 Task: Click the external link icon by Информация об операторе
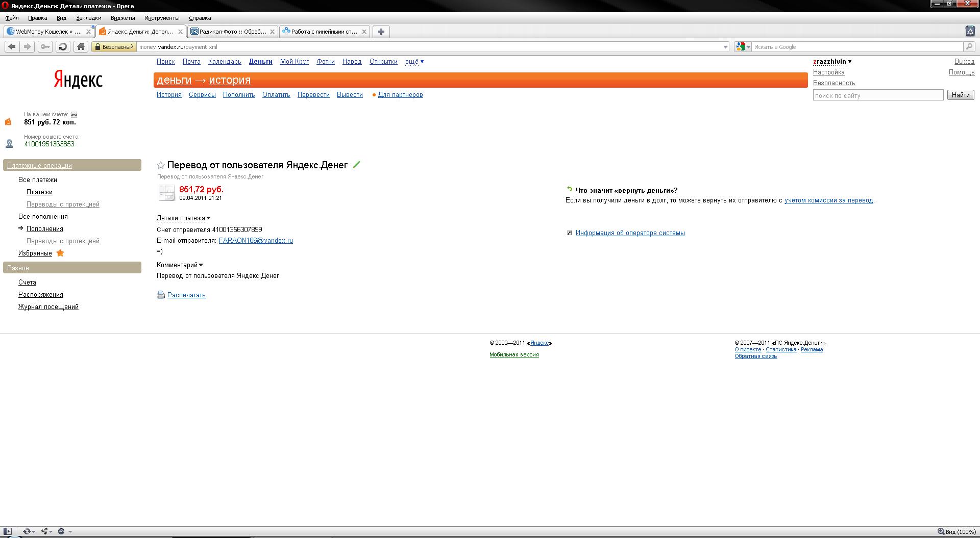click(x=570, y=233)
